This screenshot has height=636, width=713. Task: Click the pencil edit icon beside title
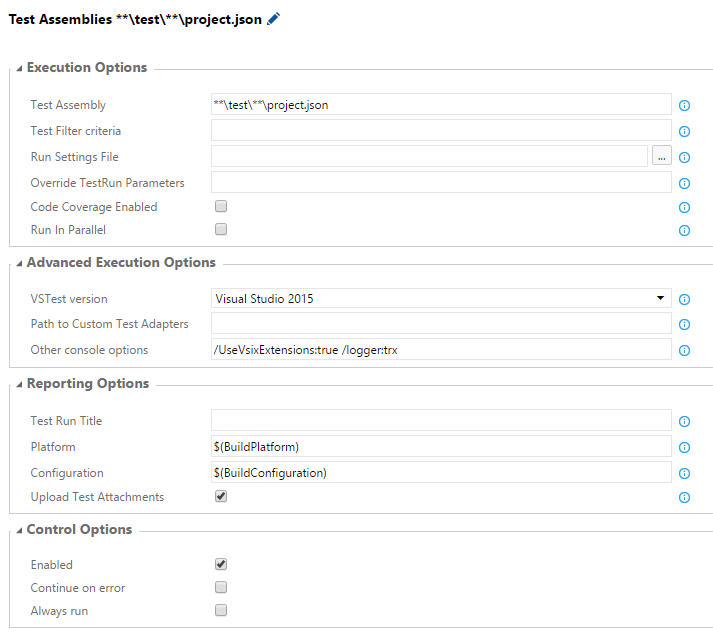(x=274, y=19)
